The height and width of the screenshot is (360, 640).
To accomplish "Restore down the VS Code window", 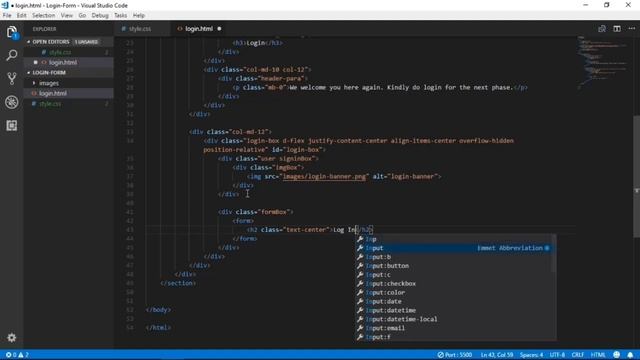I will (607, 5).
